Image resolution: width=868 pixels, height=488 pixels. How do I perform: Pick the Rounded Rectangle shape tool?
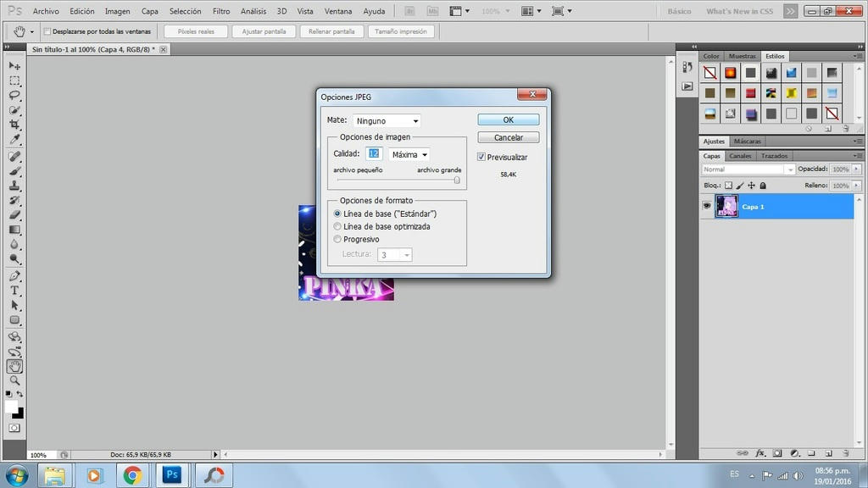[x=14, y=319]
